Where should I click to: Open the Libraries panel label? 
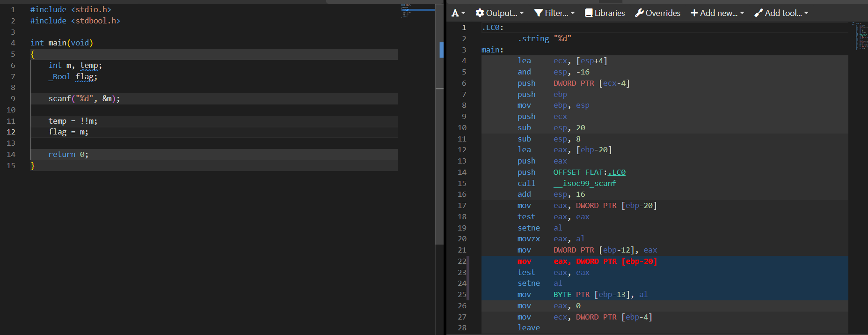pos(610,13)
